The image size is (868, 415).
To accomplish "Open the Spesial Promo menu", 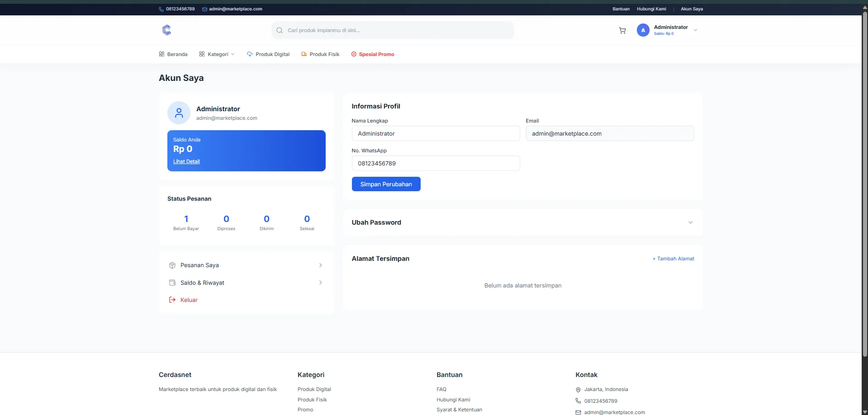I will click(373, 54).
